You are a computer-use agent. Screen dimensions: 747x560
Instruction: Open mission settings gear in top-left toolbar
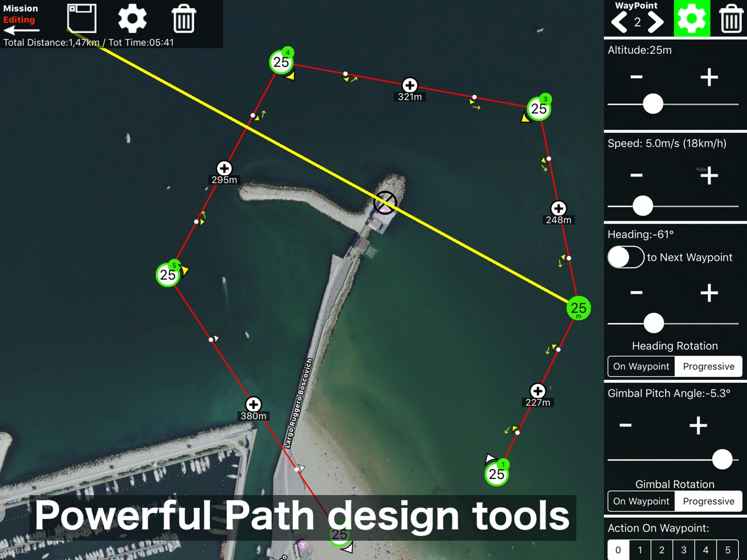click(x=133, y=18)
